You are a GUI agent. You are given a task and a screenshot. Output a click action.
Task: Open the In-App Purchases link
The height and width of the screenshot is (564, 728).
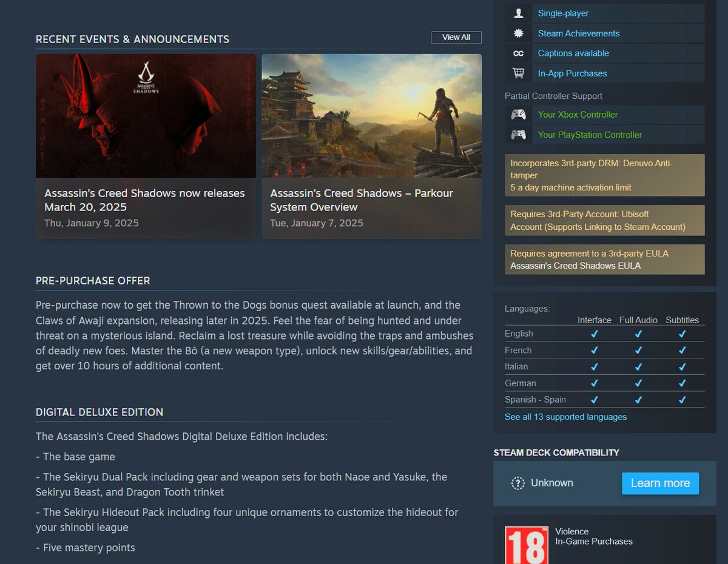[x=572, y=73]
